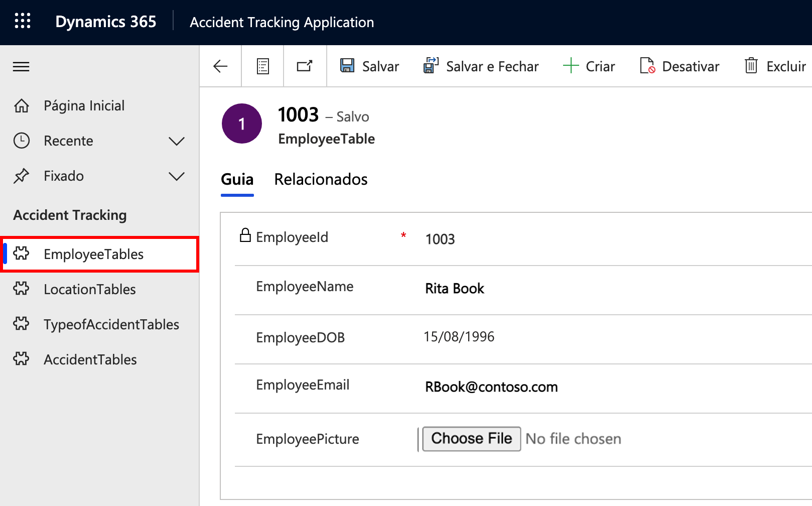Click the Dynamics 365 brand link
Viewport: 812px width, 506px height.
tap(106, 22)
